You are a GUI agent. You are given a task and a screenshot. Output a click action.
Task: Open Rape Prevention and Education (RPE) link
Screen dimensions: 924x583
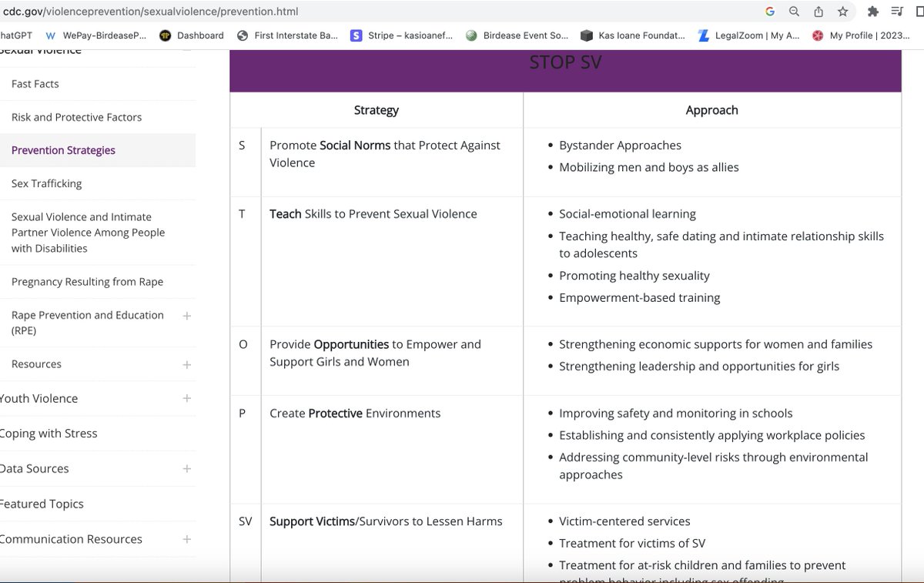click(87, 323)
